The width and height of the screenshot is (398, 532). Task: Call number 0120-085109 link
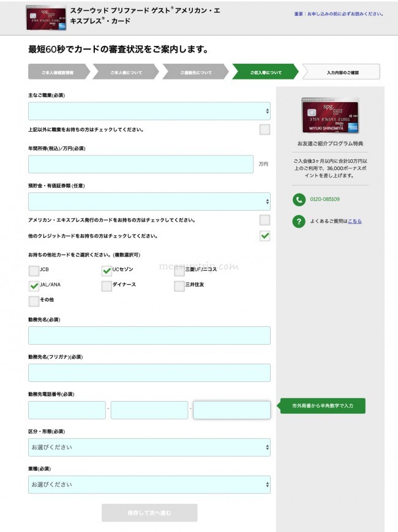tap(325, 199)
